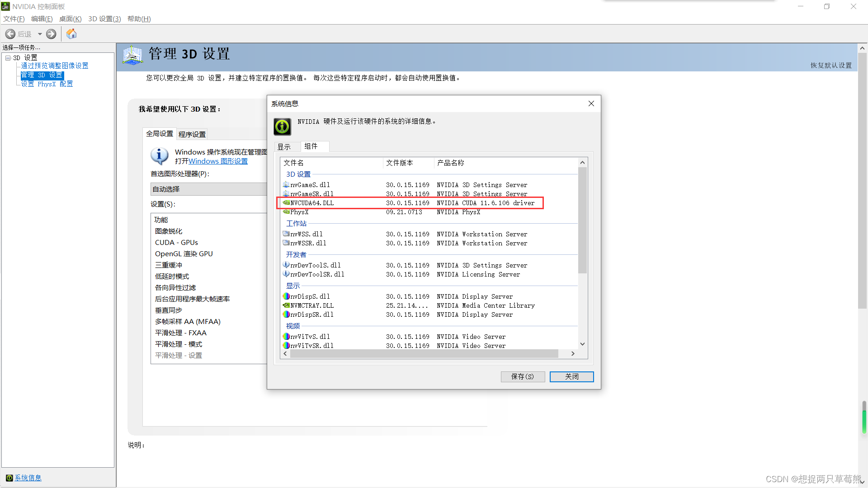Open 文件(F) menu
This screenshot has width=868, height=488.
tap(14, 19)
